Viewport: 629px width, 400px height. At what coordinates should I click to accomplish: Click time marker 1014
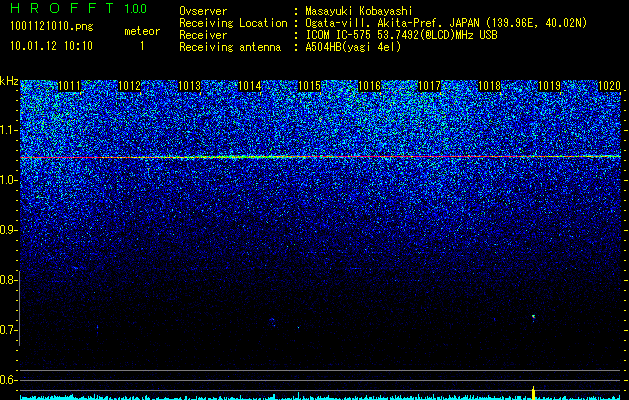tap(250, 86)
